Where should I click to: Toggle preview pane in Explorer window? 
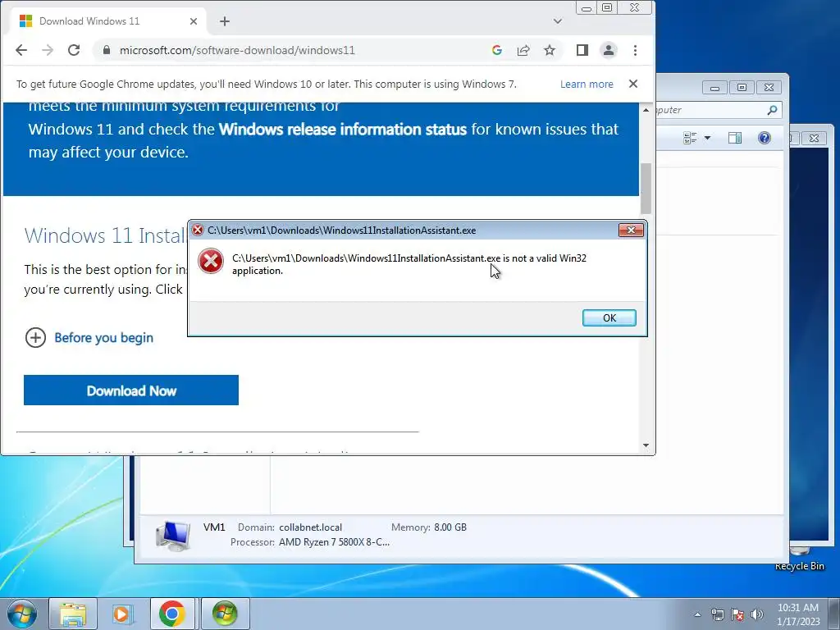click(x=735, y=138)
